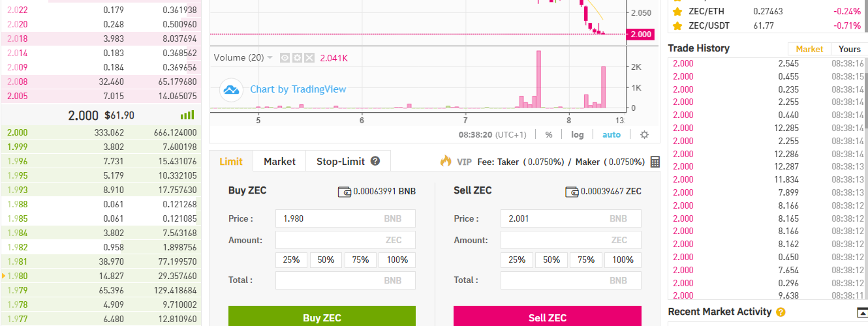Remove the Volume indicator from chart

click(309, 58)
